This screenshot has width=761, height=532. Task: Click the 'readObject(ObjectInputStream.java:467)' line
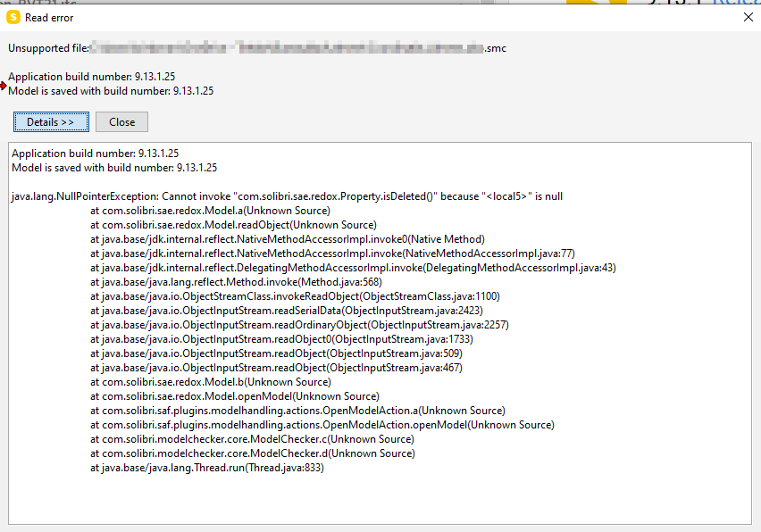pyautogui.click(x=276, y=368)
